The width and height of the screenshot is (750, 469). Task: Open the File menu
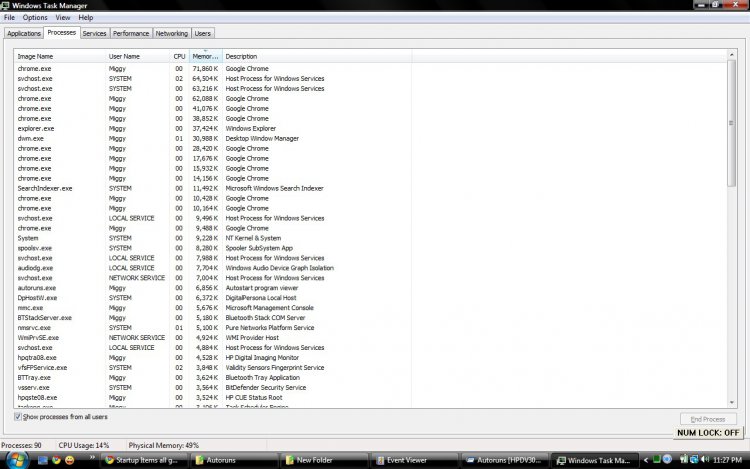pyautogui.click(x=9, y=18)
